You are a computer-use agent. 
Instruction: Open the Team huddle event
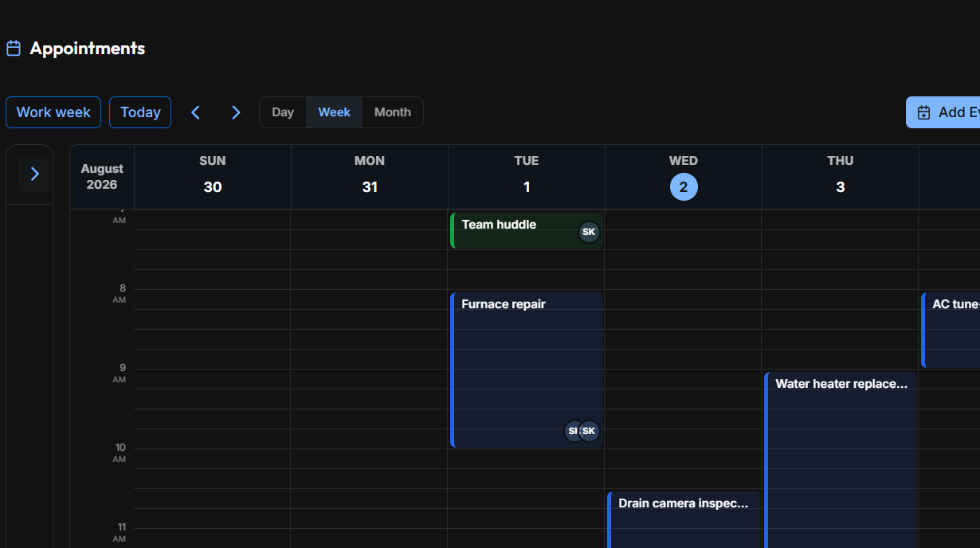(x=527, y=230)
